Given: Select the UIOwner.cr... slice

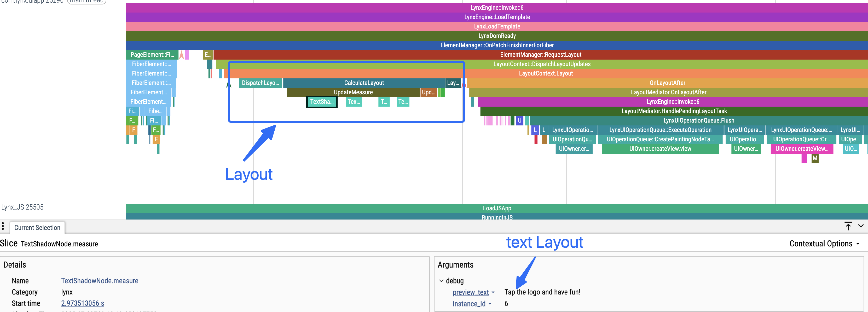Looking at the screenshot, I should 574,149.
